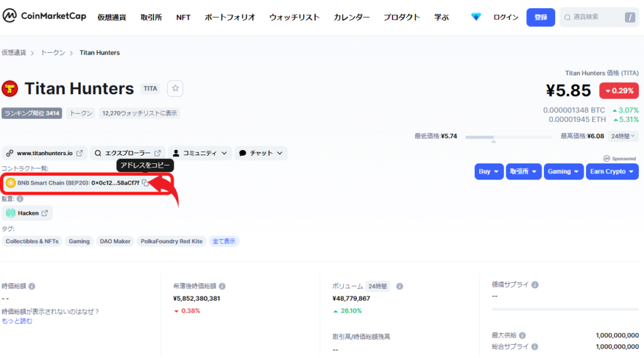Click the Titan Hunters token logo
The height and width of the screenshot is (358, 644).
(10, 89)
